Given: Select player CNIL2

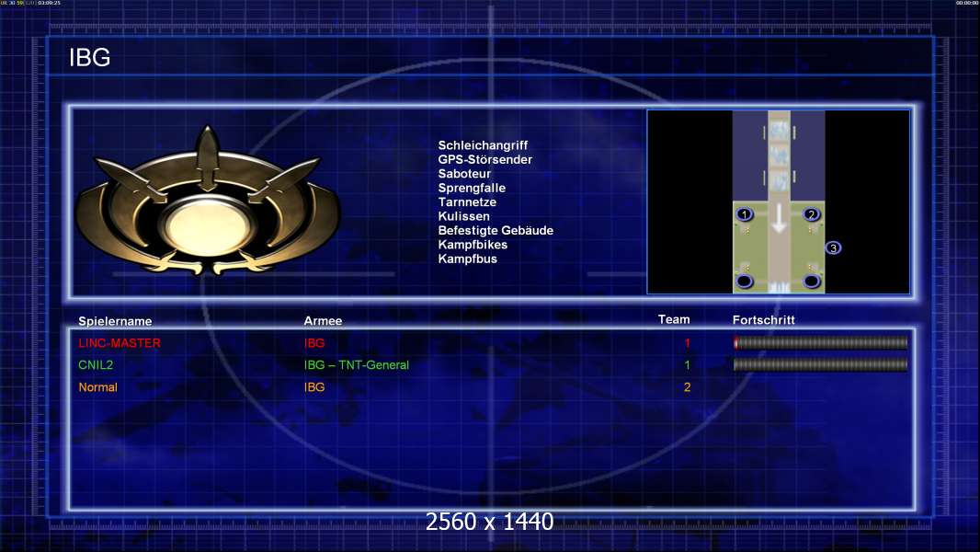Looking at the screenshot, I should click(x=96, y=365).
